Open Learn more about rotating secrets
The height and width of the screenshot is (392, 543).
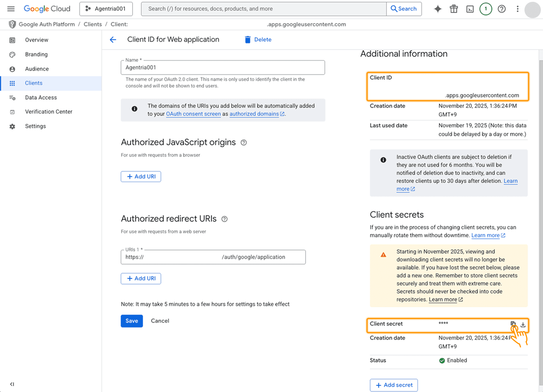click(x=489, y=235)
